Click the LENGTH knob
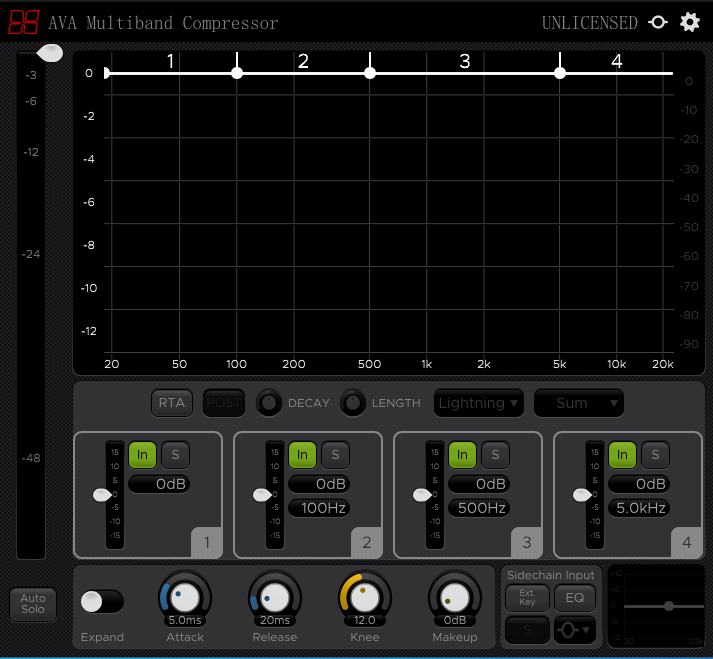 tap(353, 402)
